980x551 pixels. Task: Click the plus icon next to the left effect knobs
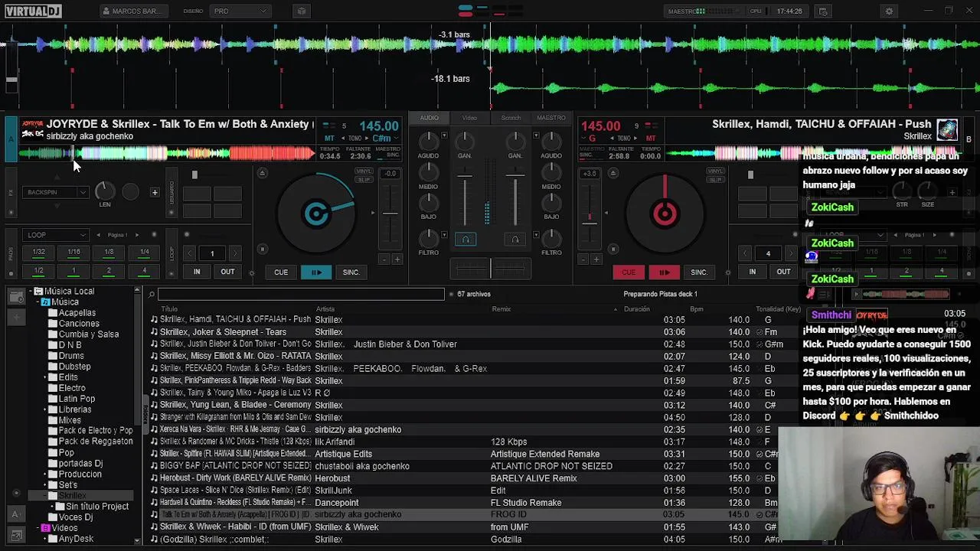tap(155, 192)
